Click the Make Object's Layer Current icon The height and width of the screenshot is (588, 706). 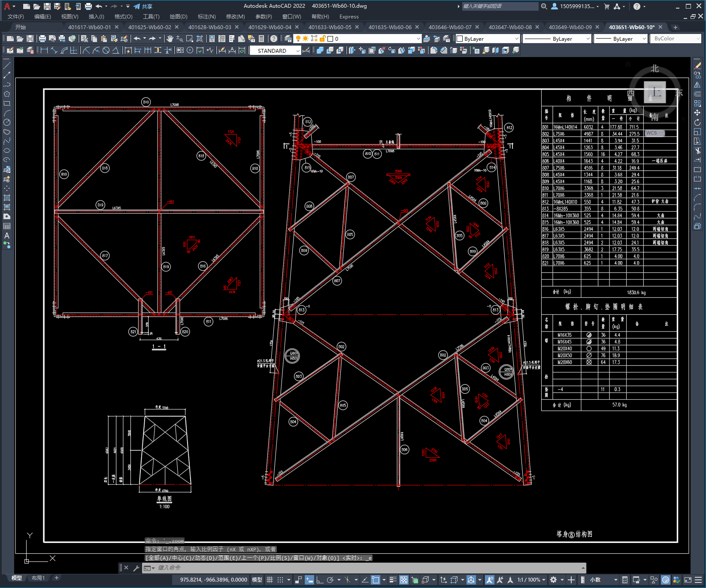pyautogui.click(x=427, y=39)
